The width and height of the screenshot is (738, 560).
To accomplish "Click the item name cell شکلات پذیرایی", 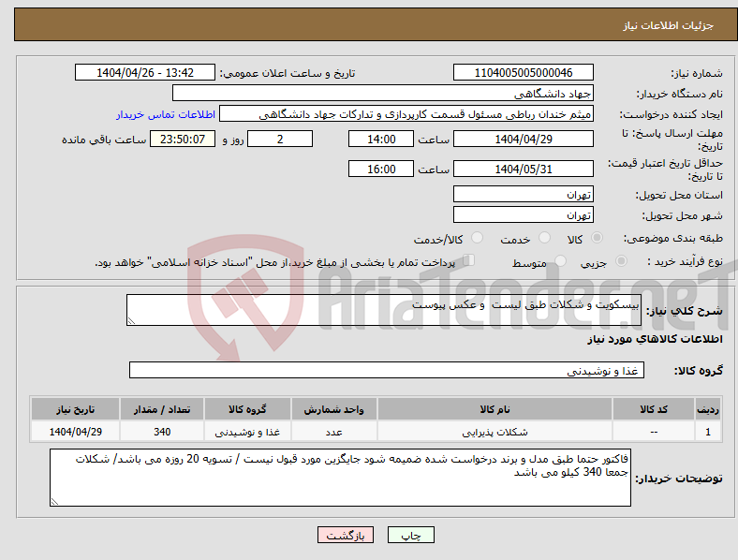I will [x=494, y=432].
